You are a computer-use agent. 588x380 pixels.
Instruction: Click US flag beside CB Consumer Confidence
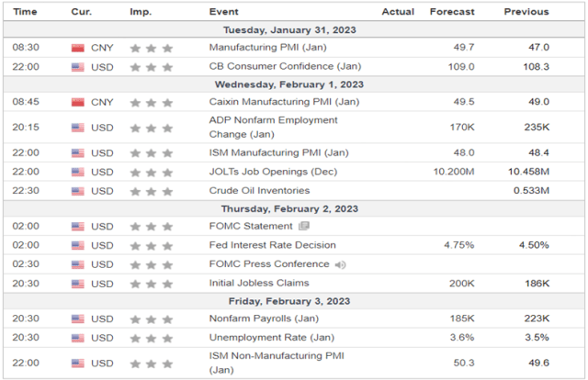pyautogui.click(x=77, y=67)
